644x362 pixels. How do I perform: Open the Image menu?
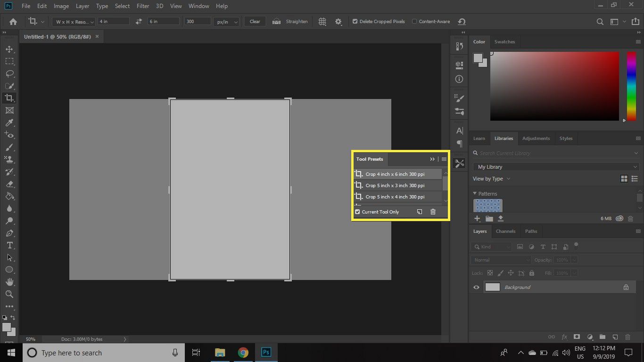61,6
